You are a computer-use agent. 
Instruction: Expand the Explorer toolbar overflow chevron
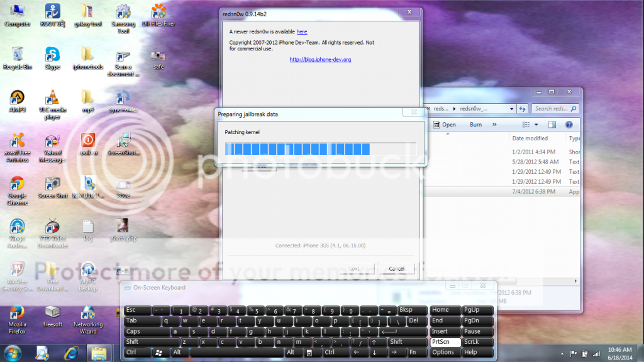[494, 125]
